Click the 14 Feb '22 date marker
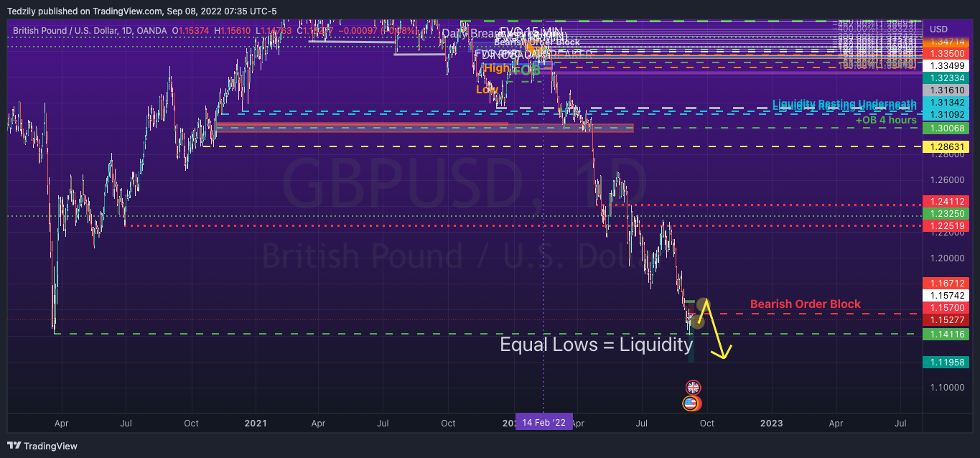 click(543, 423)
